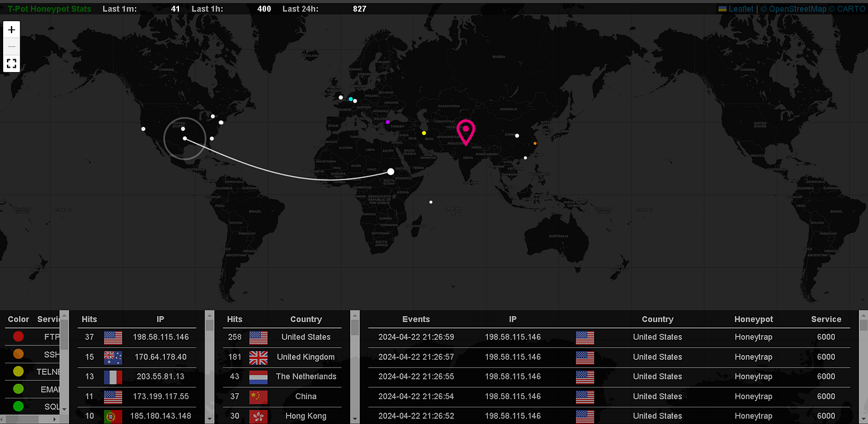Click the UK flag in country table
Viewport: 868px width, 424px height.
click(258, 357)
